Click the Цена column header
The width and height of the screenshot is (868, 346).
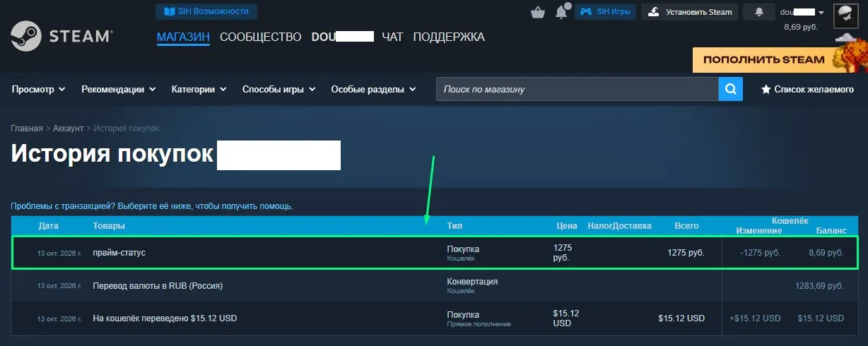tap(568, 226)
